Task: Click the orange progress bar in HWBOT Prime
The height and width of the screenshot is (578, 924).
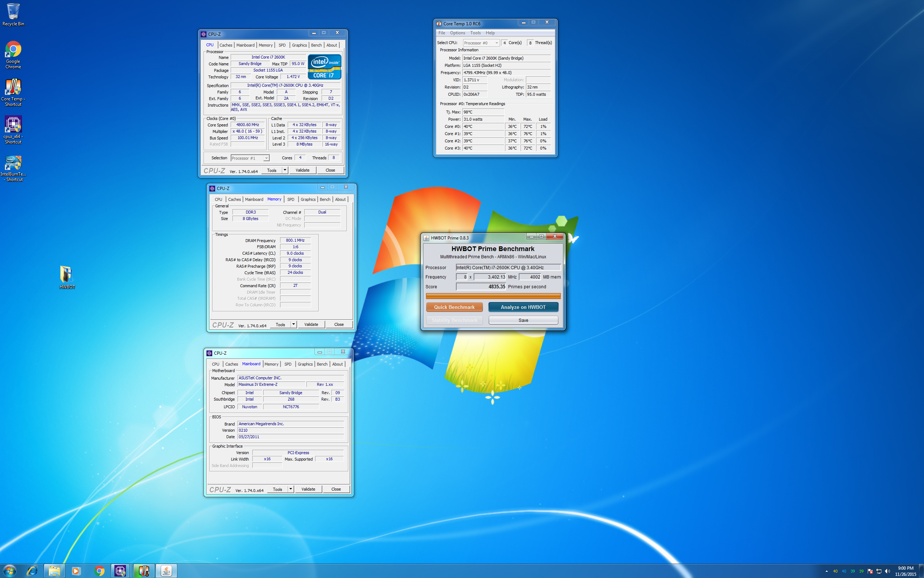Action: tap(493, 296)
